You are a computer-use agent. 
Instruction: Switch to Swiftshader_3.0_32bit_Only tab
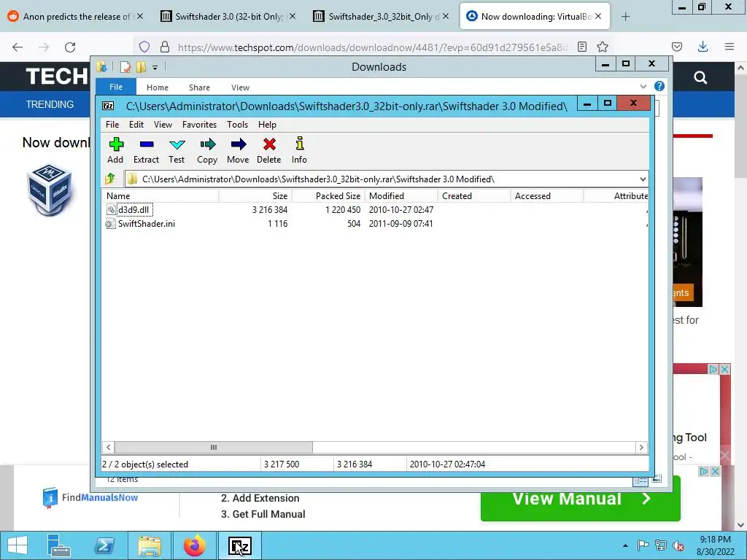(381, 17)
